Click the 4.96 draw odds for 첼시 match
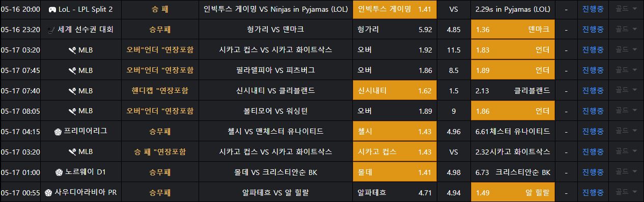This screenshot has width=644, height=202. pos(454,131)
